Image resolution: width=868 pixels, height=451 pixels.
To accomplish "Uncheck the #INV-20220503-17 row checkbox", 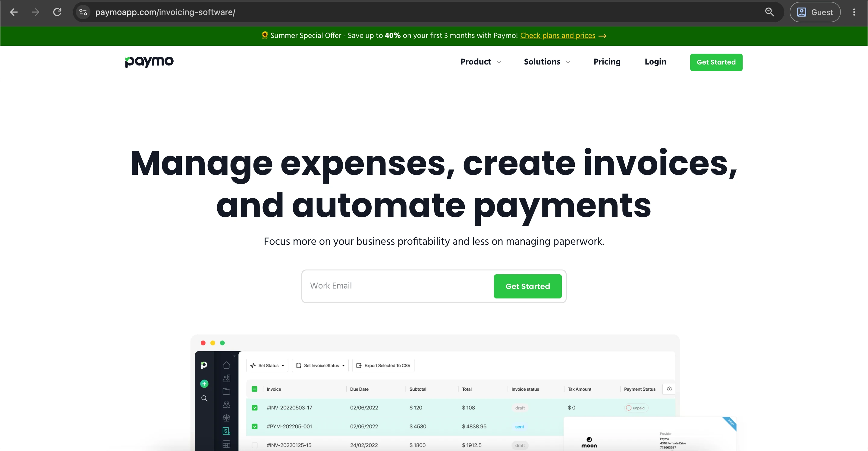I will click(255, 408).
